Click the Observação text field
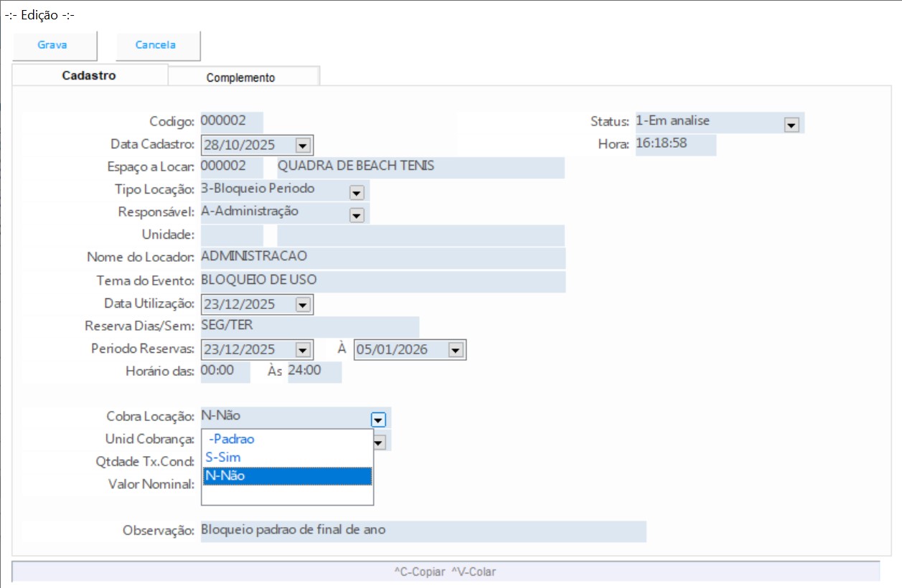 423,531
